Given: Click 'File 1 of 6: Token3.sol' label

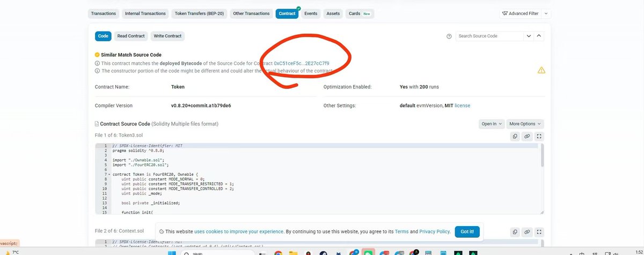Looking at the screenshot, I should point(118,135).
